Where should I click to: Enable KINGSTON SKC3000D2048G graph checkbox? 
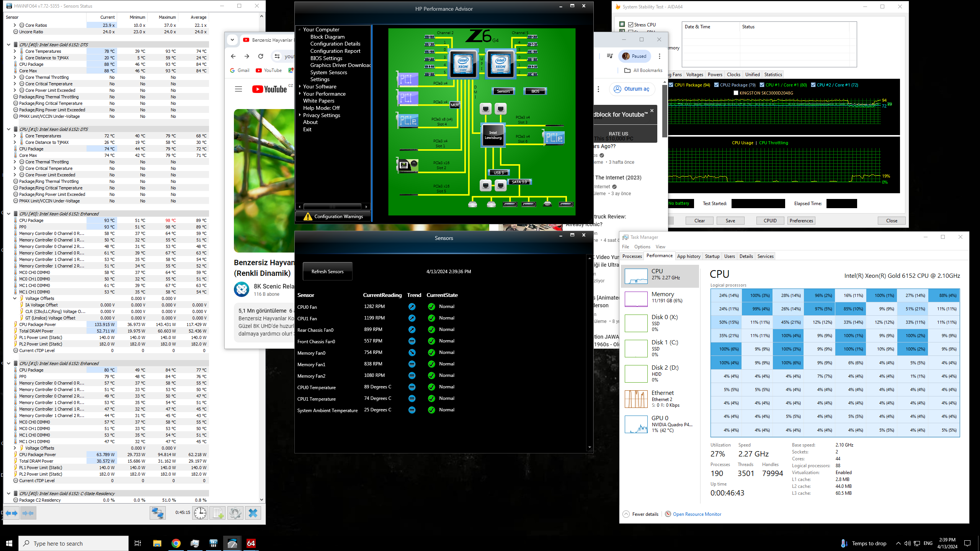736,93
